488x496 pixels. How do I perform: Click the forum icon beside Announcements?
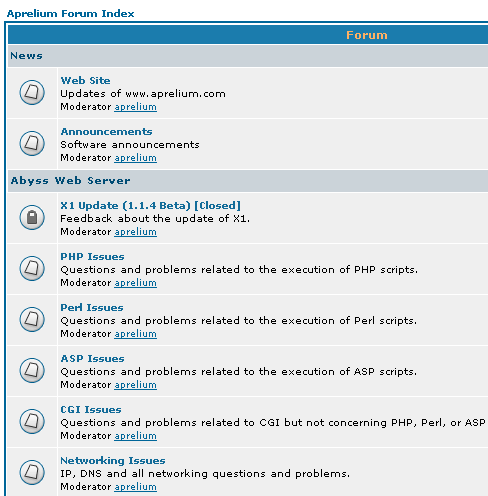click(32, 143)
